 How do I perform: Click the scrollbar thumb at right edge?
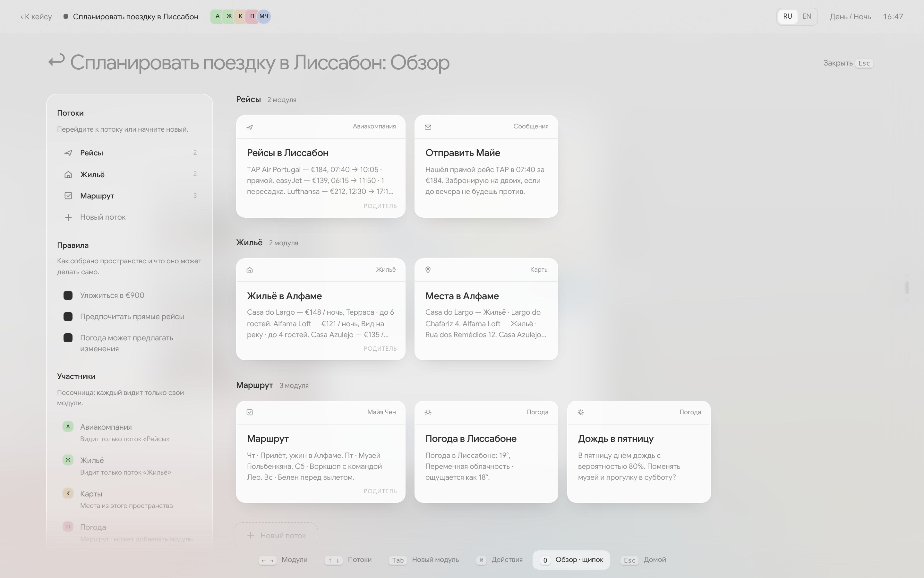tap(907, 287)
